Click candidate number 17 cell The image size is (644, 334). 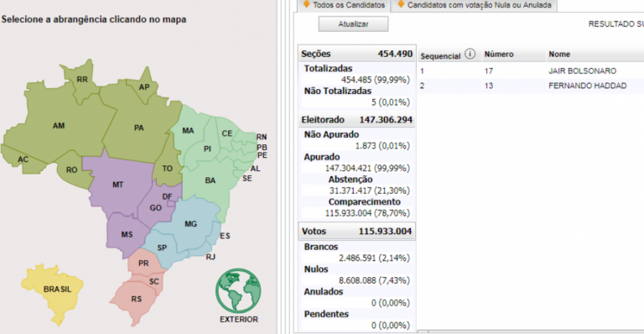click(488, 71)
